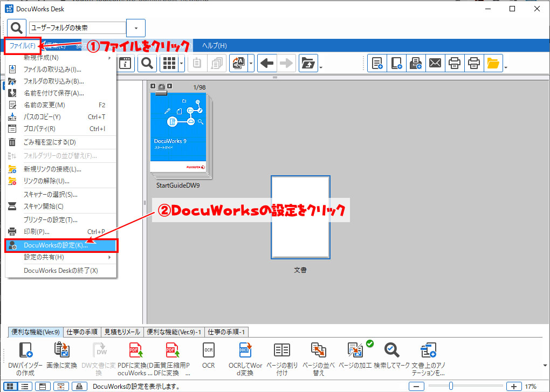Click the 画像に変換 conversion tool

61,353
